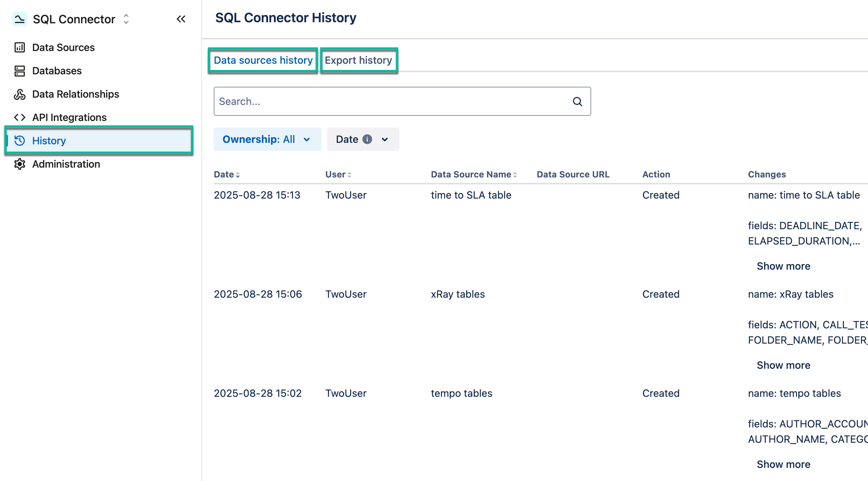Open Administration via the gear icon

[x=20, y=164]
